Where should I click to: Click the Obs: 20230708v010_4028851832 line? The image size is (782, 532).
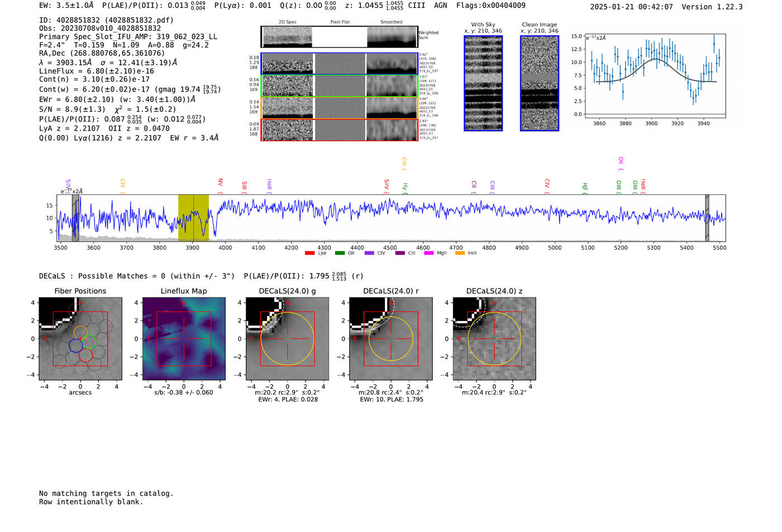point(100,28)
